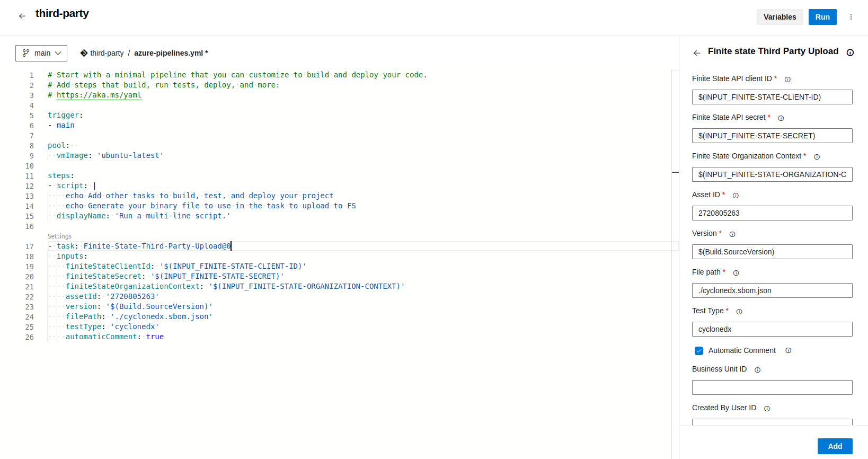Focus the Test Type input
The width and height of the screenshot is (868, 459).
(772, 329)
